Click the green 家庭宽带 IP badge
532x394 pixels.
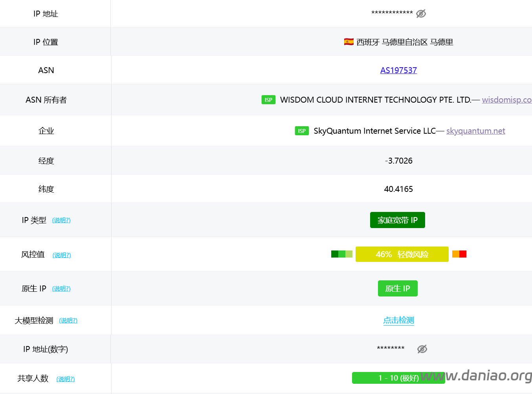pyautogui.click(x=397, y=220)
